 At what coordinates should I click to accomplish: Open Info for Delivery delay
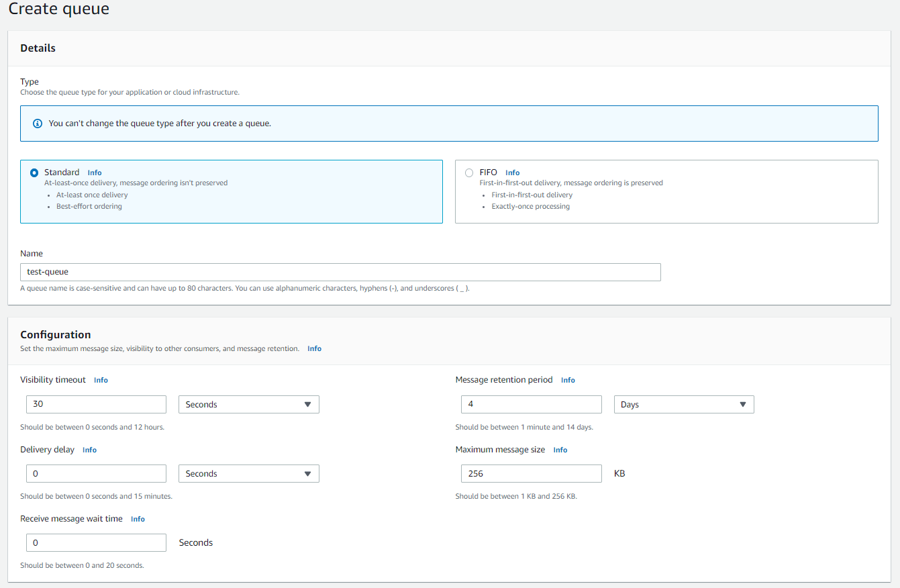click(x=89, y=450)
